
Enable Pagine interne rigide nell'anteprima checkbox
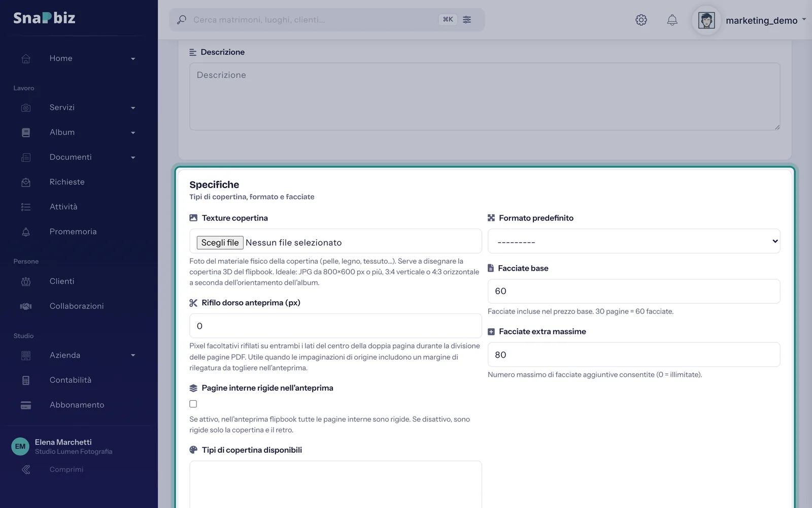[x=193, y=404]
